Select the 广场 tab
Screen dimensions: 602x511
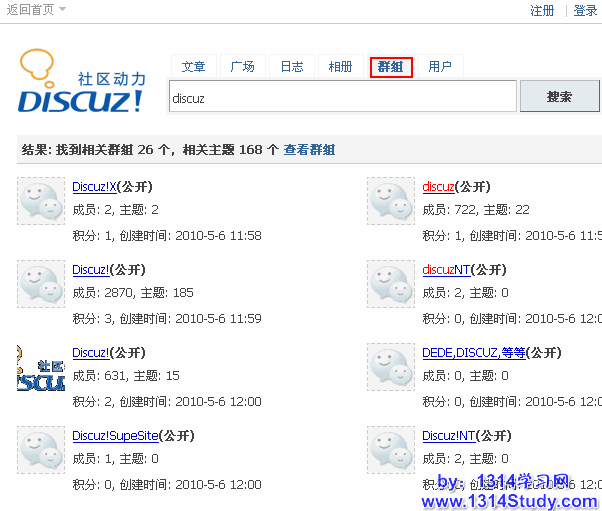(x=242, y=67)
